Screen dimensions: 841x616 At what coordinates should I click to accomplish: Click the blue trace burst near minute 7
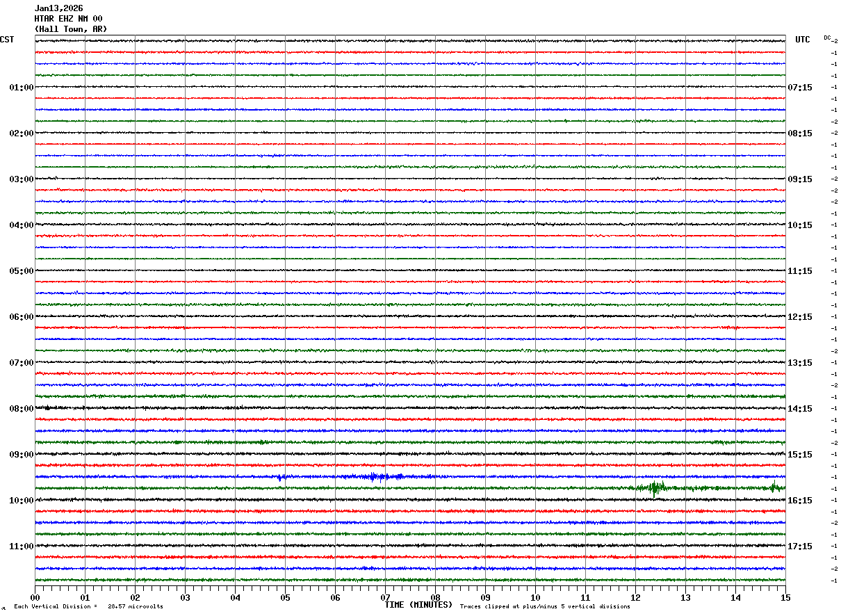point(375,476)
